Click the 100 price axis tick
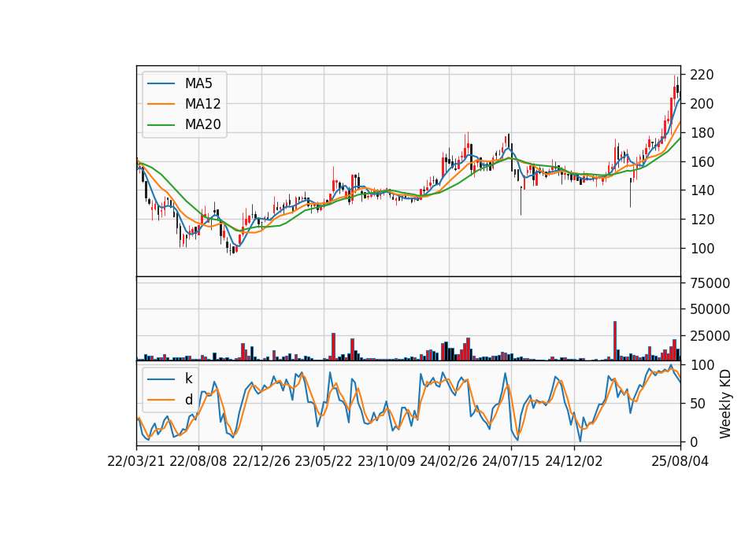The image size is (756, 543). [702, 248]
